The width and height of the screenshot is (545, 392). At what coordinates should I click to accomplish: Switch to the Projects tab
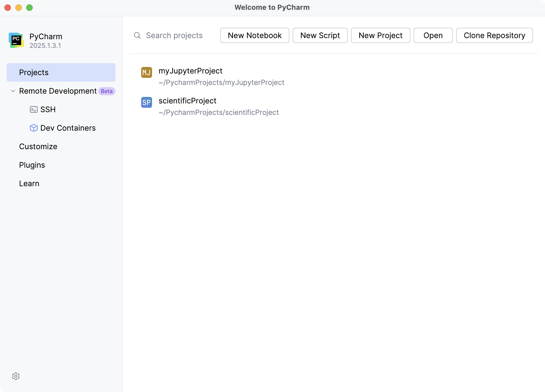pyautogui.click(x=33, y=72)
